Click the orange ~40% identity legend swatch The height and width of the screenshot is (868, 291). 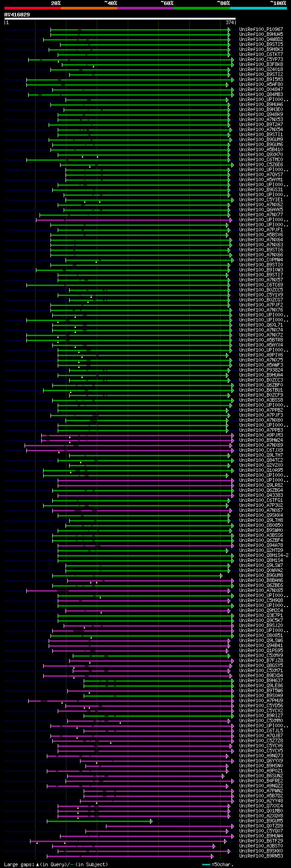coord(89,8)
